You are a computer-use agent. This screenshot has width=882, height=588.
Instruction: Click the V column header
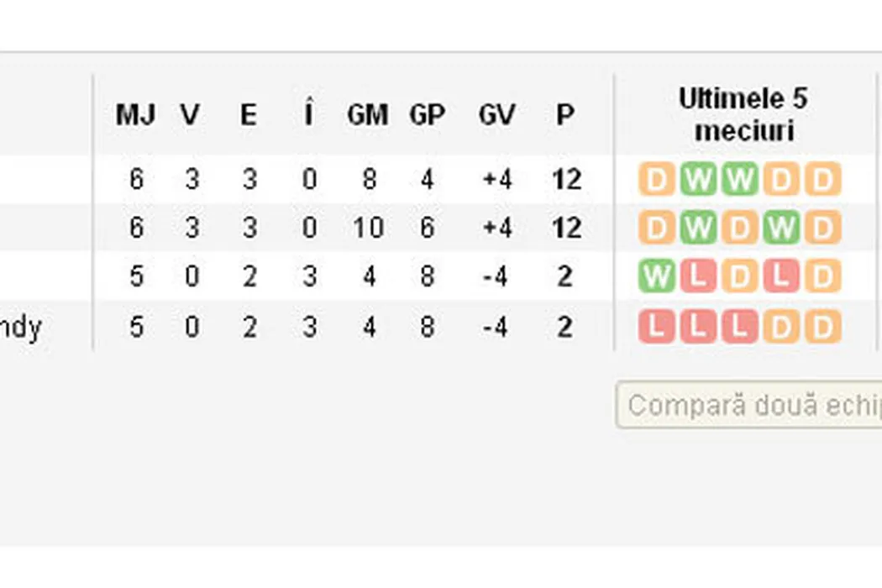point(191,115)
